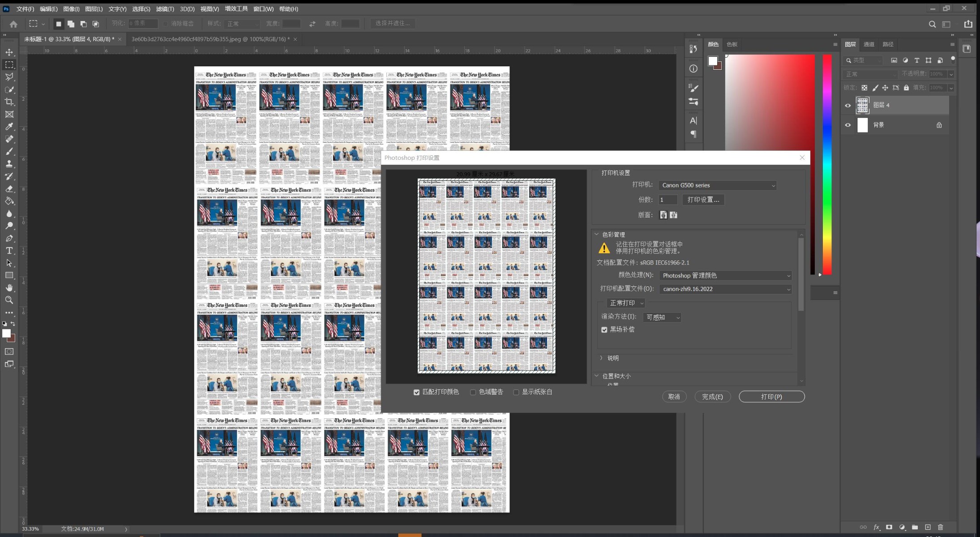Select the Pen tool
This screenshot has width=980, height=537.
coord(9,239)
